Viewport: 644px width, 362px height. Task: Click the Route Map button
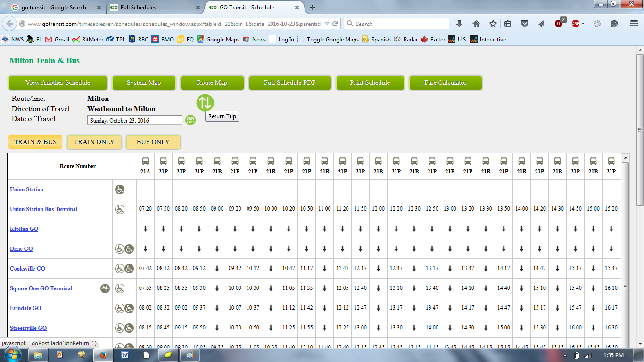[x=212, y=82]
